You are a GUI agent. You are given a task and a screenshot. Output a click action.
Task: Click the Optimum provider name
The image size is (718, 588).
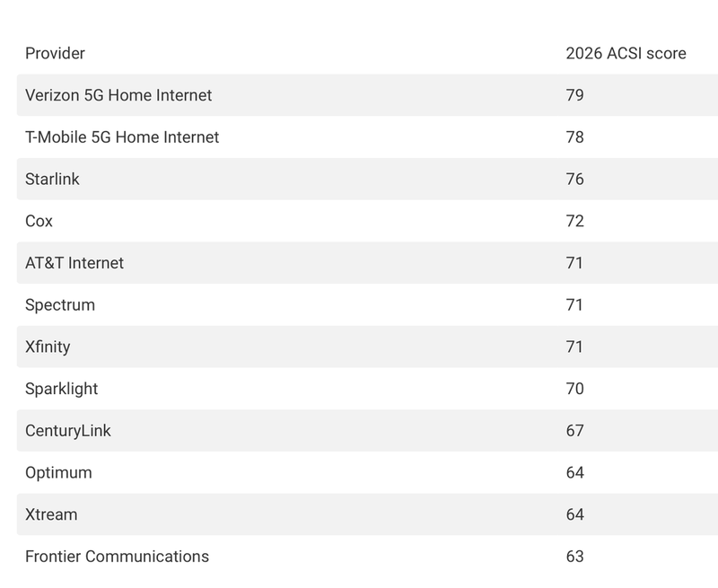pyautogui.click(x=58, y=472)
